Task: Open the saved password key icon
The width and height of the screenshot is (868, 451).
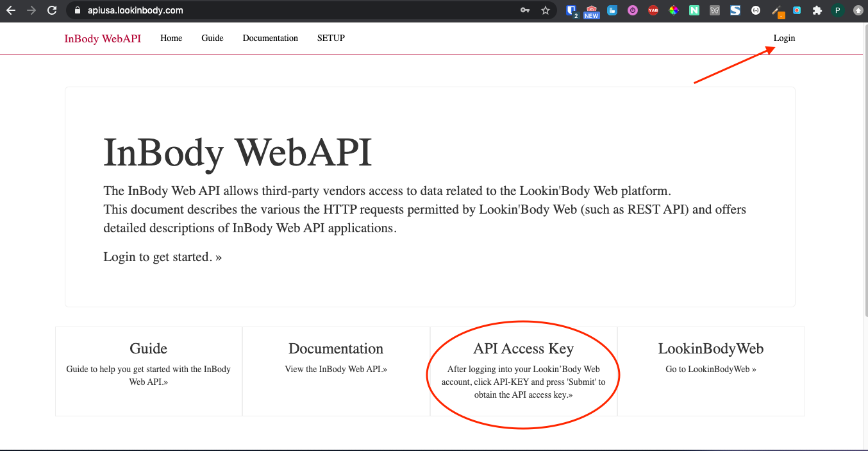Action: [525, 10]
